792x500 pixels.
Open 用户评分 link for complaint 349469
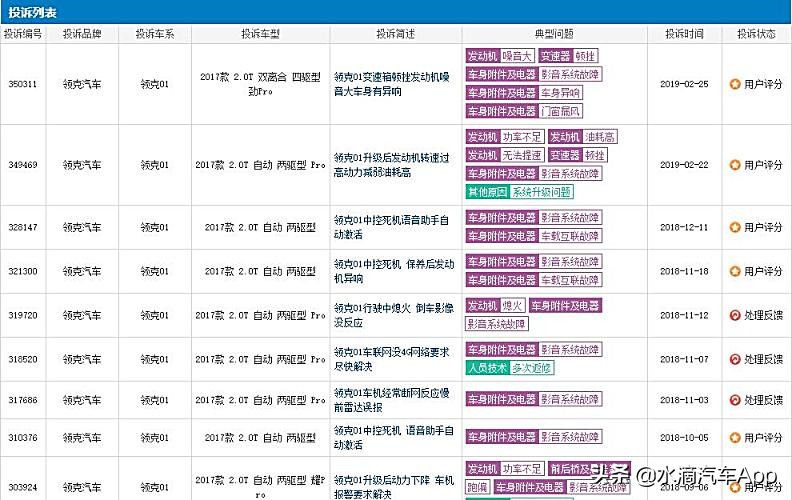click(763, 165)
